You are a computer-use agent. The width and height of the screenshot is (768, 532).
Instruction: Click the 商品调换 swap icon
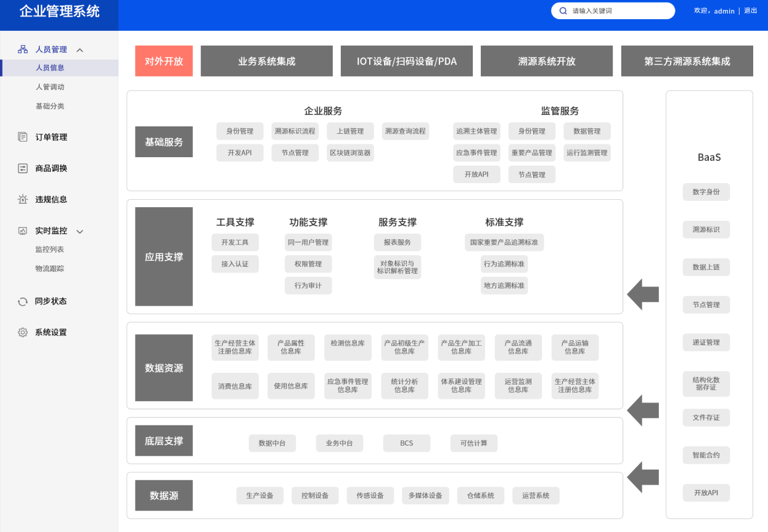[23, 168]
